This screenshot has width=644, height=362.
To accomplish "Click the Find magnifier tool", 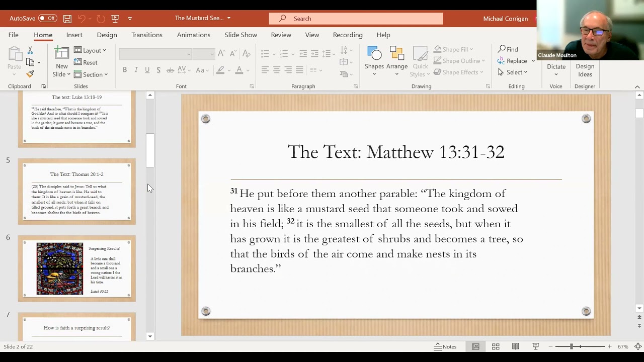I will [508, 49].
